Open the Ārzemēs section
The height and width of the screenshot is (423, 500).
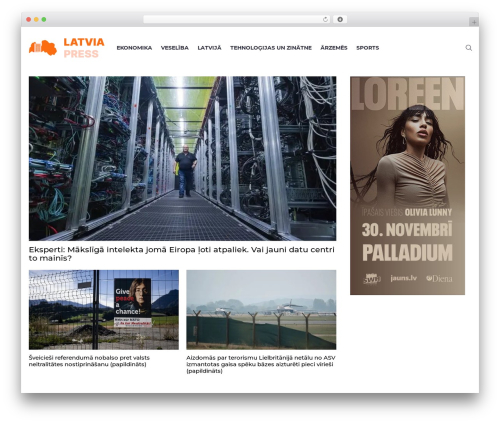334,48
